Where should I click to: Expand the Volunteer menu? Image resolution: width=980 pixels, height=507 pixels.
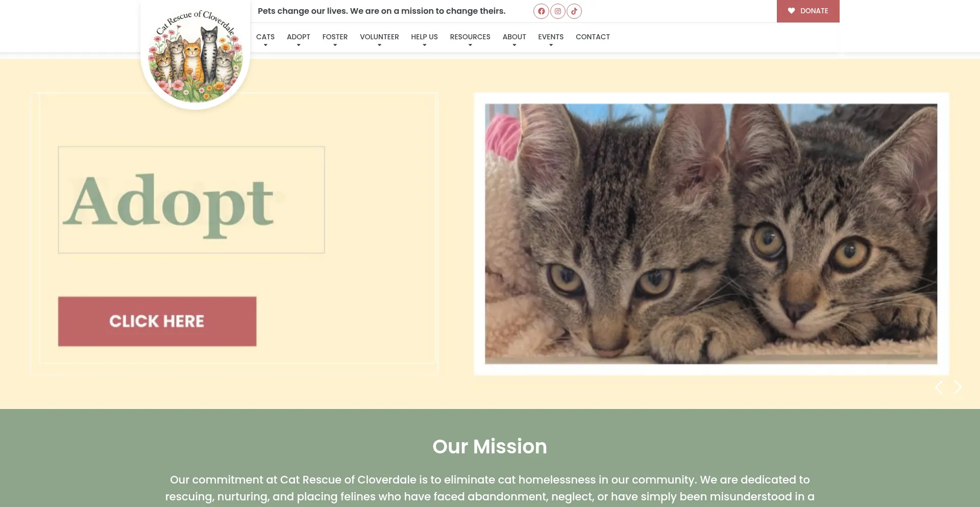click(379, 39)
